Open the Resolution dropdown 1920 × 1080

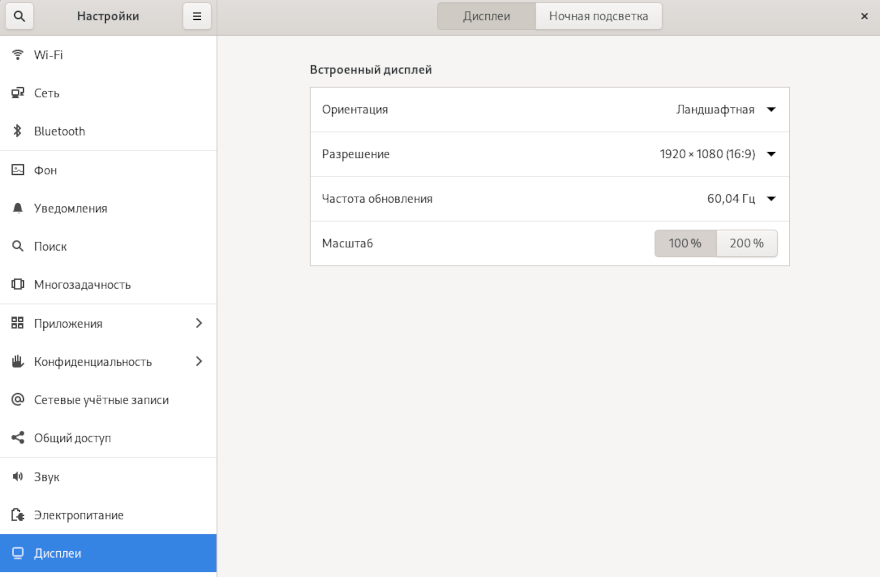point(717,154)
